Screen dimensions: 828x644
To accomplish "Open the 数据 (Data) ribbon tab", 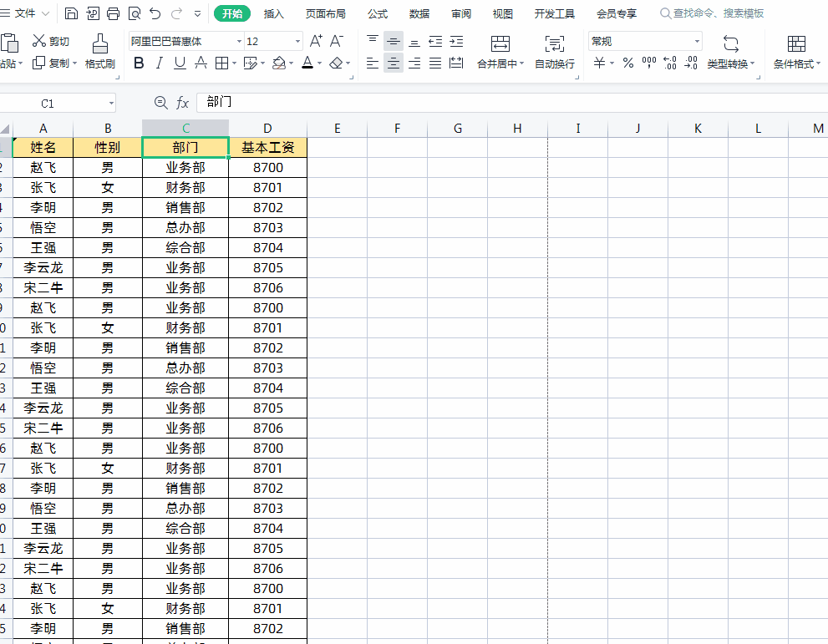I will [x=419, y=13].
